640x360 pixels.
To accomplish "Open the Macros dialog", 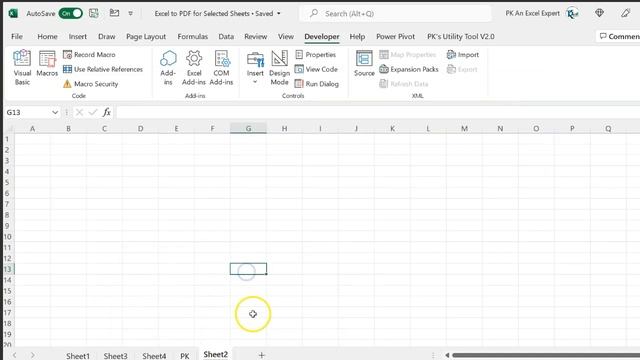I will [x=47, y=64].
